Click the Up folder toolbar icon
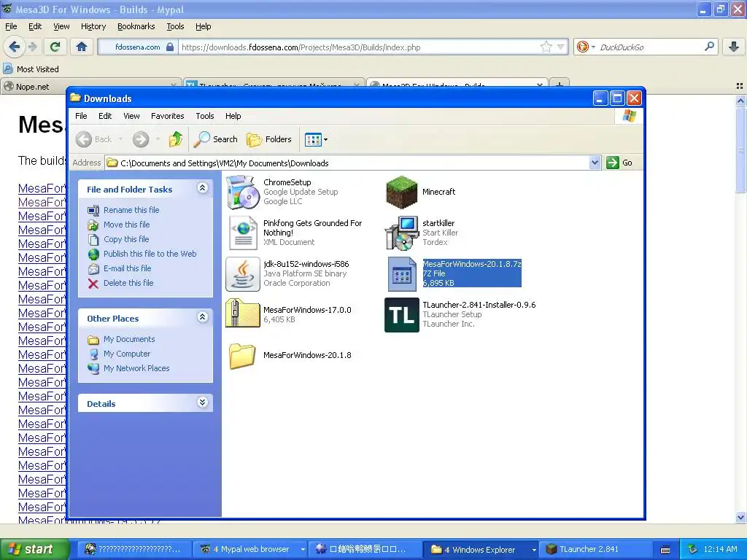Image resolution: width=747 pixels, height=560 pixels. [175, 139]
